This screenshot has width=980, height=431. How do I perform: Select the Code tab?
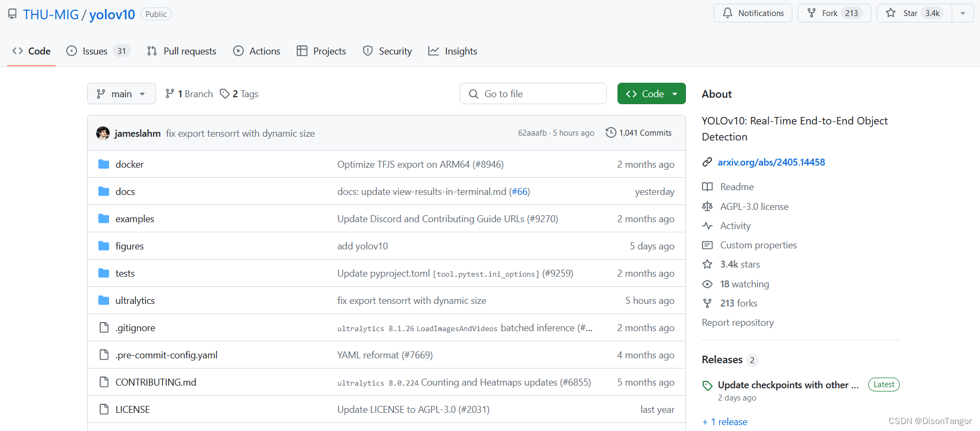click(x=32, y=51)
